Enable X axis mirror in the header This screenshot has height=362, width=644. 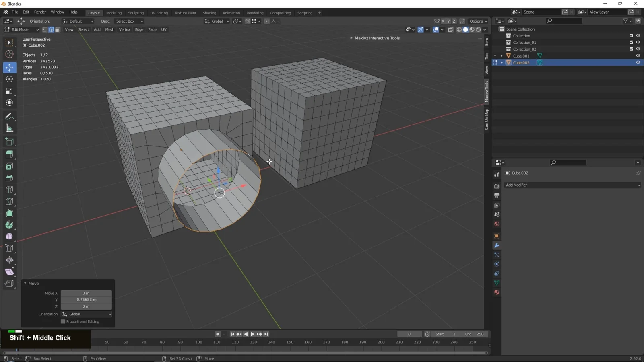pyautogui.click(x=443, y=21)
